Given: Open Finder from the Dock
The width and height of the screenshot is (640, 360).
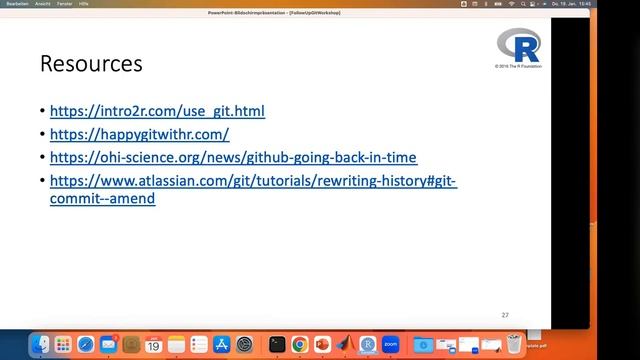Looking at the screenshot, I should pyautogui.click(x=40, y=345).
